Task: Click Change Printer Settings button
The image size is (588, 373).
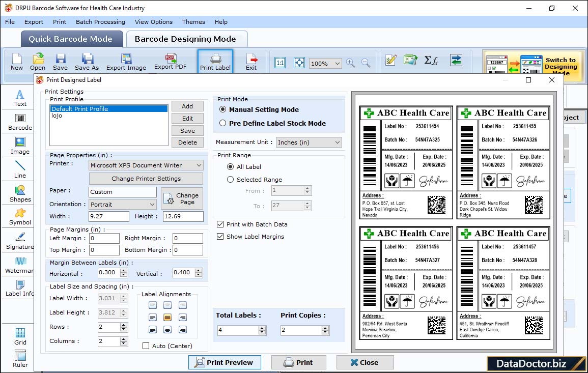Action: pyautogui.click(x=146, y=179)
